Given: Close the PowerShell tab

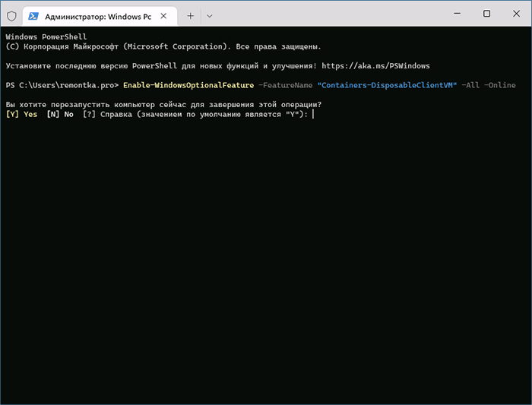Looking at the screenshot, I should [x=163, y=16].
